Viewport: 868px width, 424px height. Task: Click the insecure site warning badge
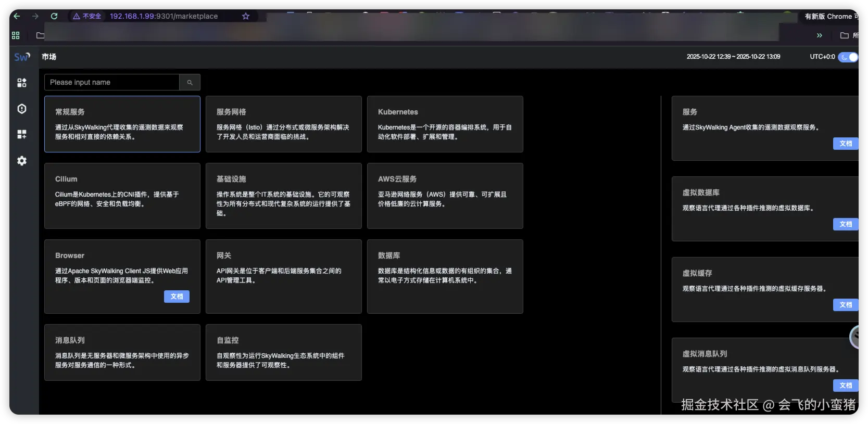pos(87,16)
